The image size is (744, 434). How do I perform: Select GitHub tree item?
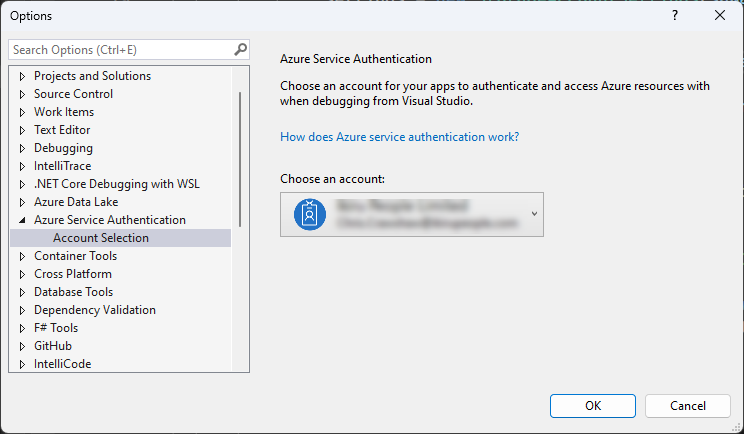click(x=53, y=346)
